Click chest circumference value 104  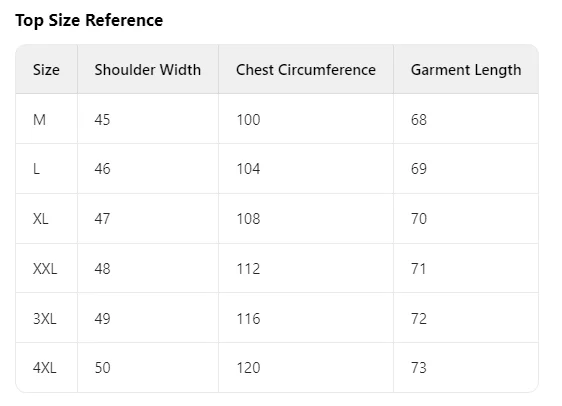(248, 169)
